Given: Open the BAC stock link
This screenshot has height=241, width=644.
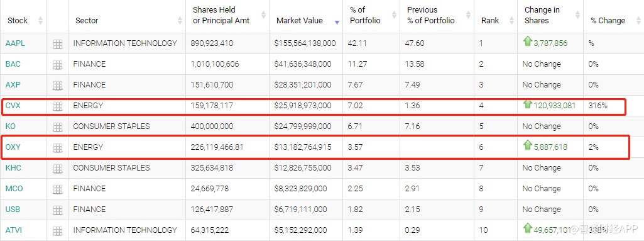Looking at the screenshot, I should click(x=13, y=64).
